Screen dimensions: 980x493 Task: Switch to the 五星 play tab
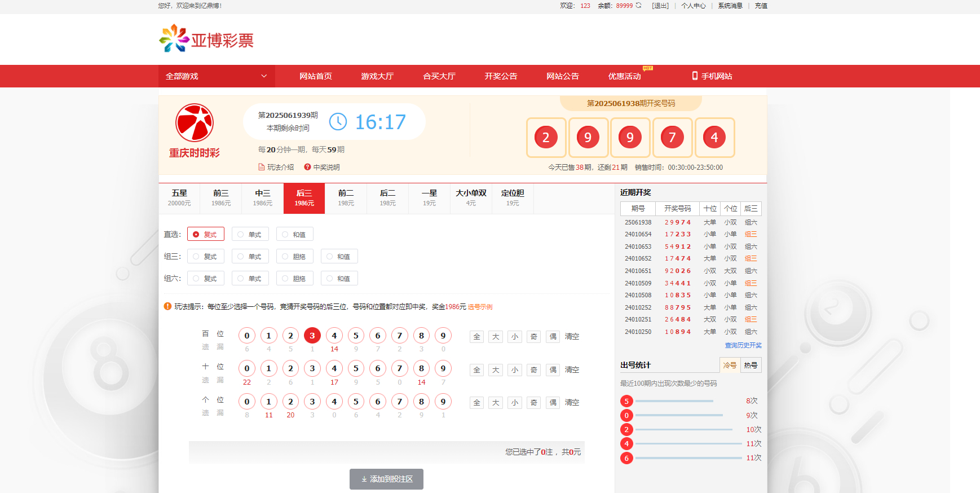point(179,198)
